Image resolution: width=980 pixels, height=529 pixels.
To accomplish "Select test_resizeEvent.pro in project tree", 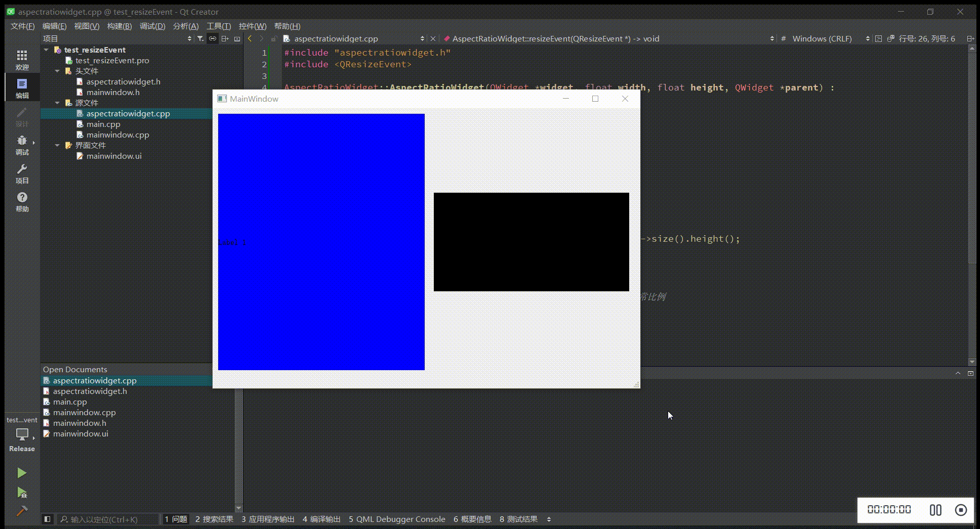I will (x=112, y=60).
